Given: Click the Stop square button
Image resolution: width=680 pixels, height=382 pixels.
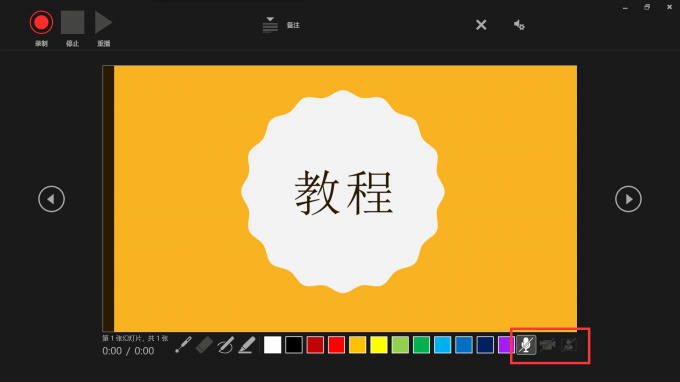Looking at the screenshot, I should (72, 23).
